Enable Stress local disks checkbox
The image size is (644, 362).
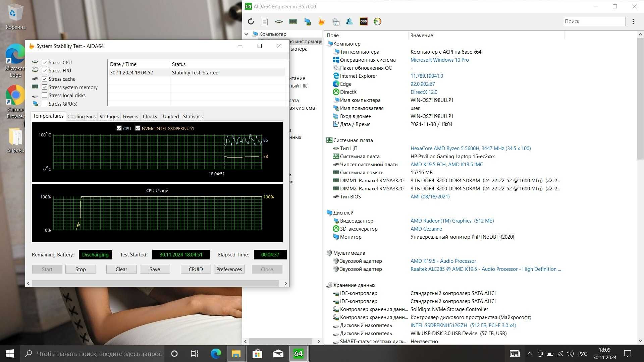(x=45, y=95)
